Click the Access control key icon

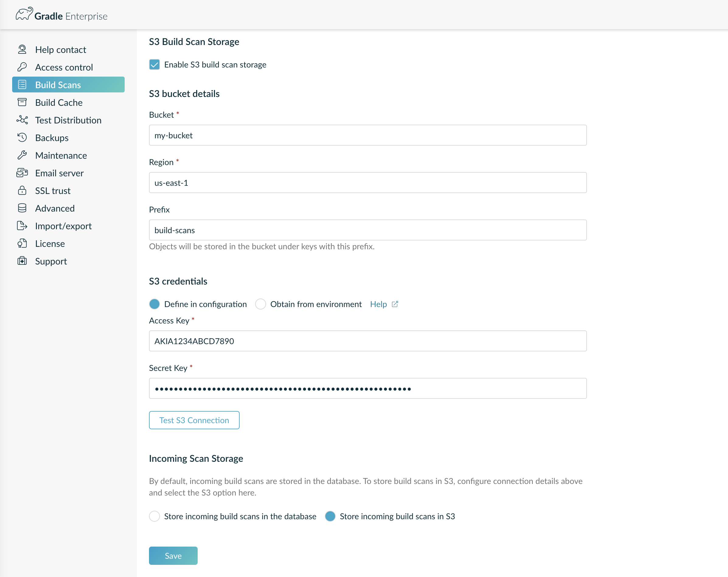[x=22, y=67]
